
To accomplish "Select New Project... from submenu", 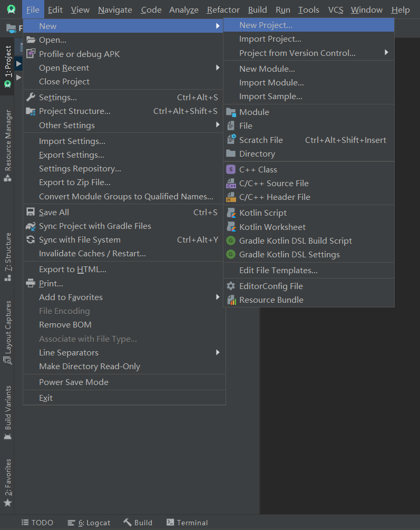I will point(309,25).
